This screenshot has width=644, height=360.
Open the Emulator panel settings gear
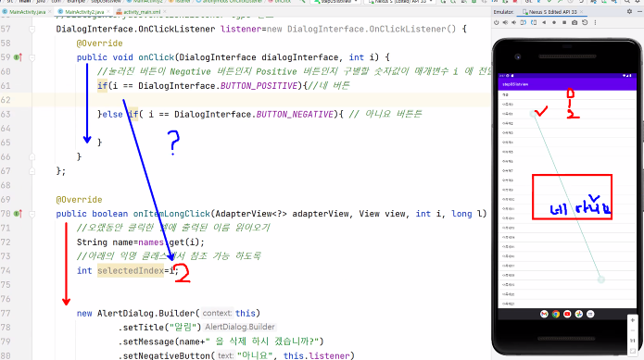[629, 11]
